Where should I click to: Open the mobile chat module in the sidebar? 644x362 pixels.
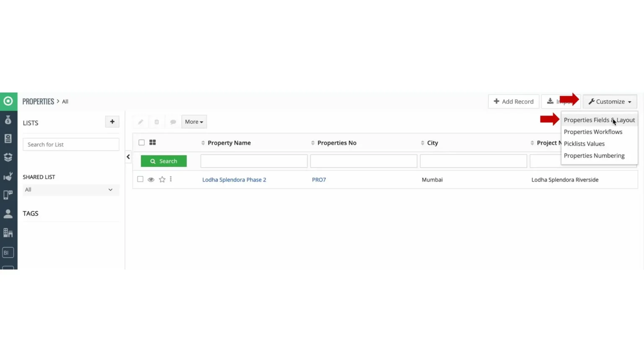tap(8, 195)
